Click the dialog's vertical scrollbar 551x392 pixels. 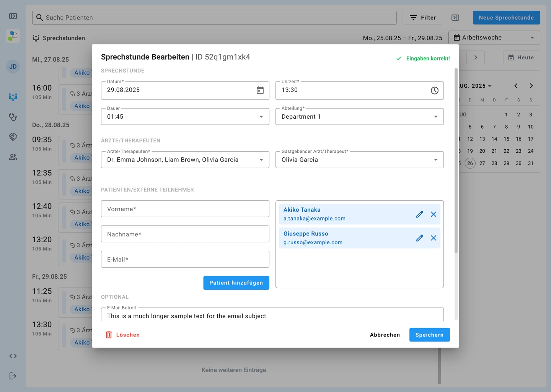(456, 161)
